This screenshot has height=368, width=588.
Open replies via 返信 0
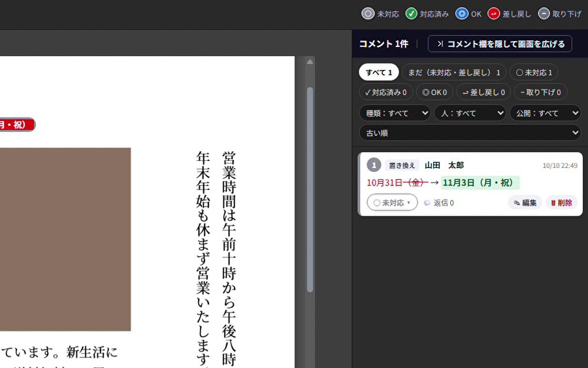(439, 203)
